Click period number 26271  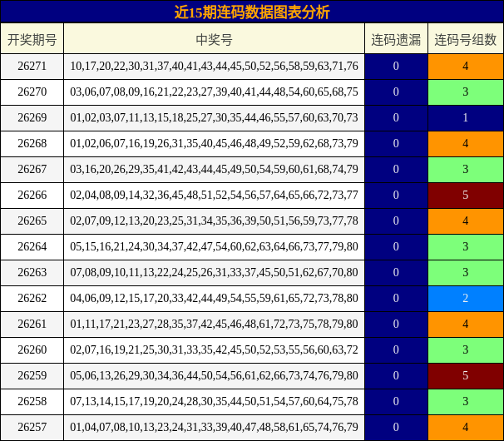tap(32, 67)
